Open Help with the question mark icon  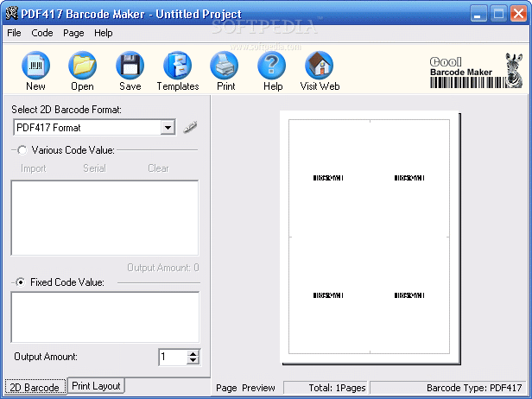271,65
